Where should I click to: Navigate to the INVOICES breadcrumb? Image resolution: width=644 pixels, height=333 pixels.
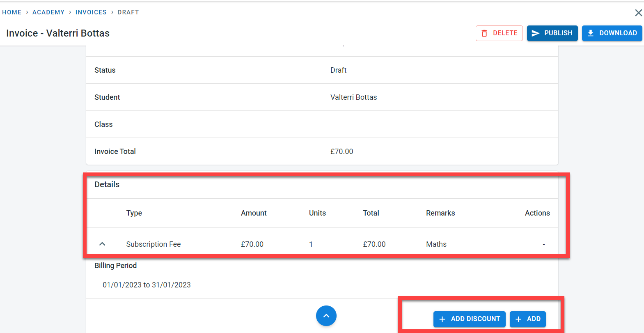click(91, 12)
